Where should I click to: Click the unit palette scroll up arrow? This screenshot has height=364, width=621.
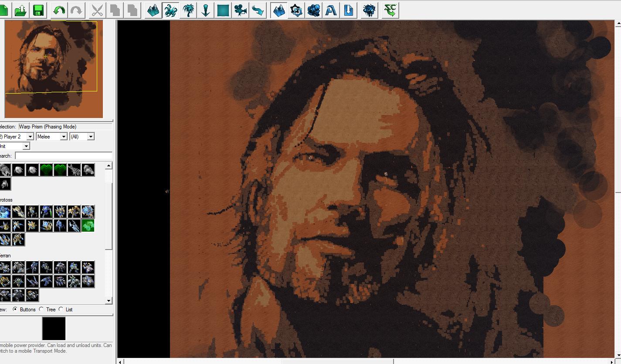(x=109, y=165)
